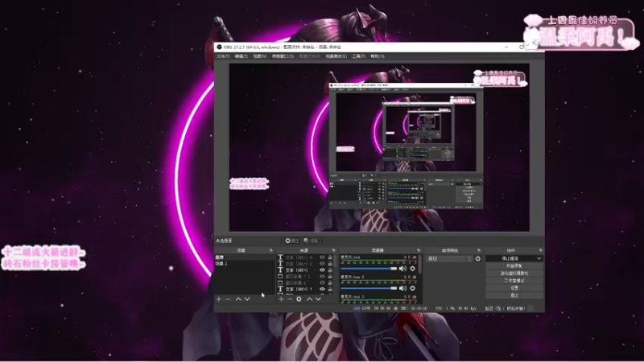The width and height of the screenshot is (644, 362).
Task: Show the 窗口采集 7 window capture via eye
Action: (x=323, y=277)
